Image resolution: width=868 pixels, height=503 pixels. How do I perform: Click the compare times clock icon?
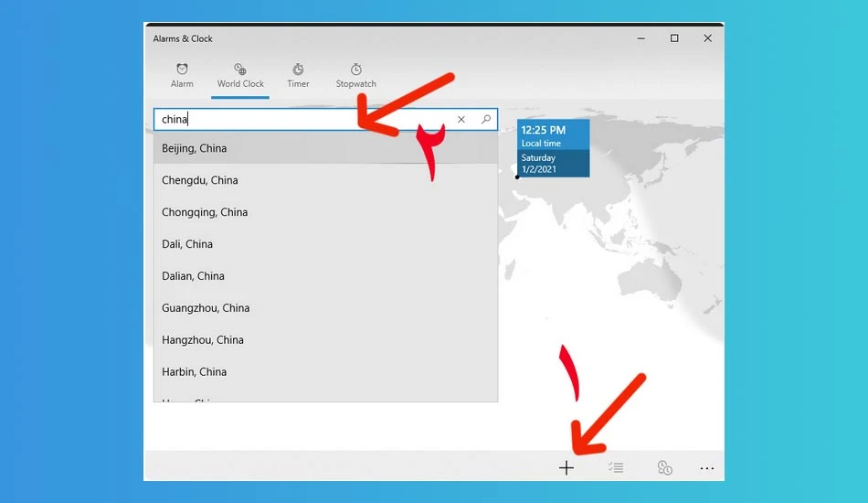664,468
